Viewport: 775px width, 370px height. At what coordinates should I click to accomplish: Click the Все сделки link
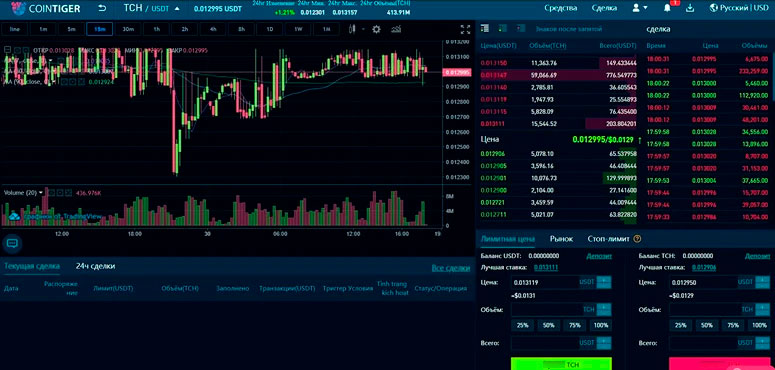coord(451,268)
